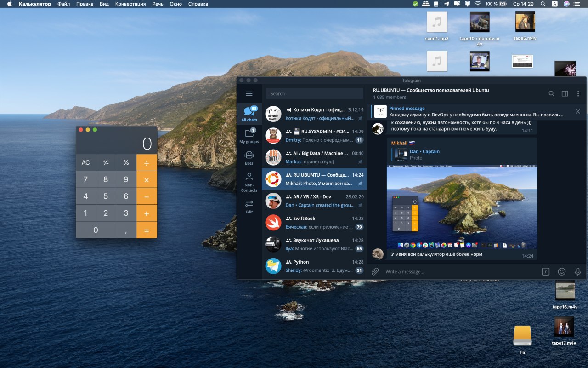
Task: Open the keyboard input source A icon
Action: point(555,4)
